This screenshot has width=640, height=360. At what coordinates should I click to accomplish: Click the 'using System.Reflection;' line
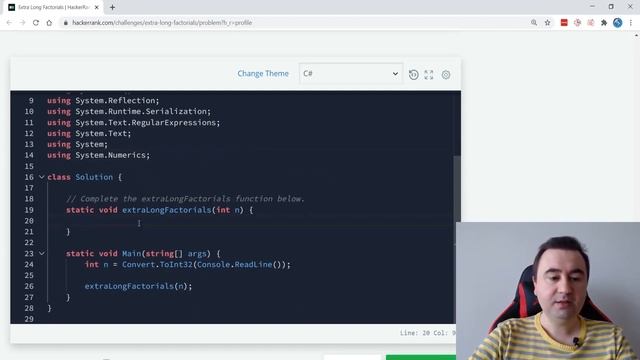[x=103, y=100]
